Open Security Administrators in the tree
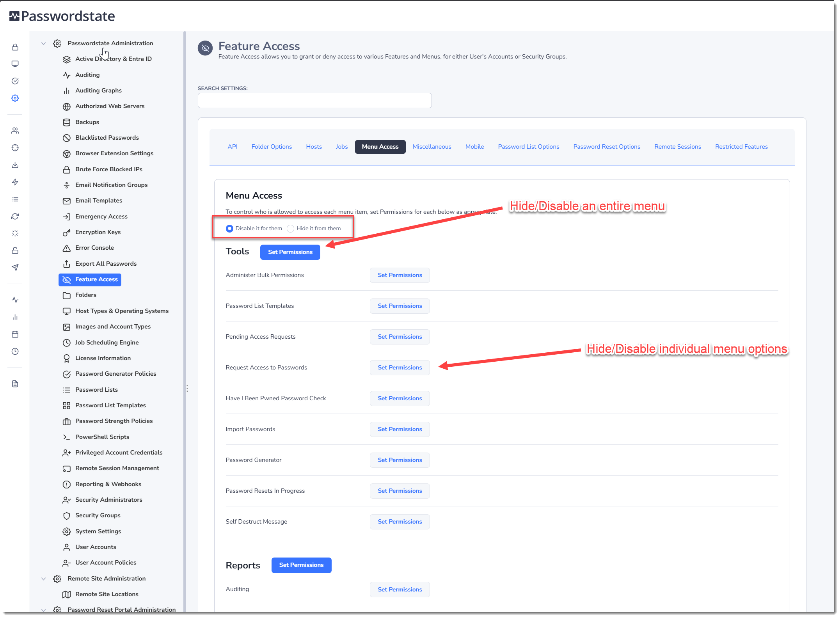 click(x=108, y=500)
